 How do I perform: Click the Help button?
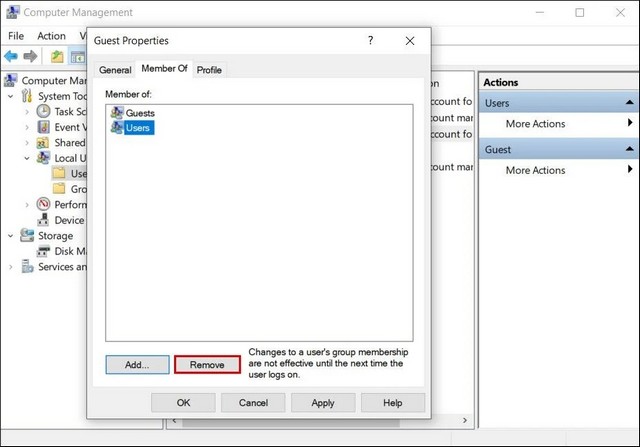click(393, 403)
